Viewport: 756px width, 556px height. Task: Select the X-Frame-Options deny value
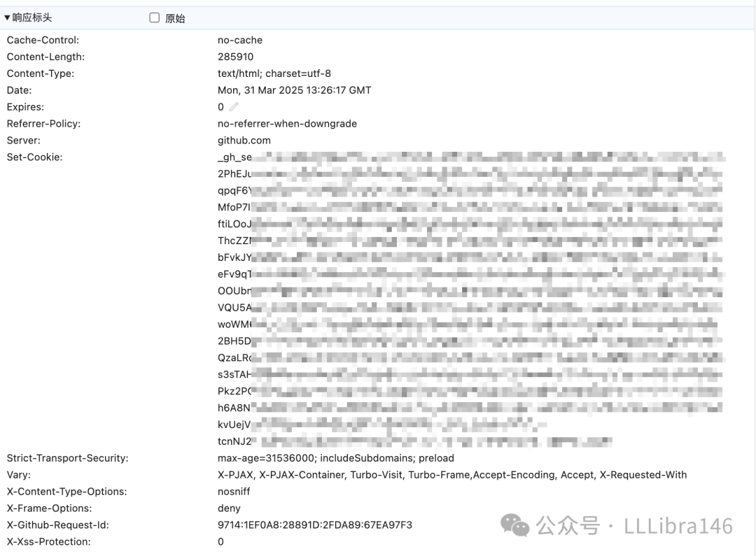coord(228,508)
